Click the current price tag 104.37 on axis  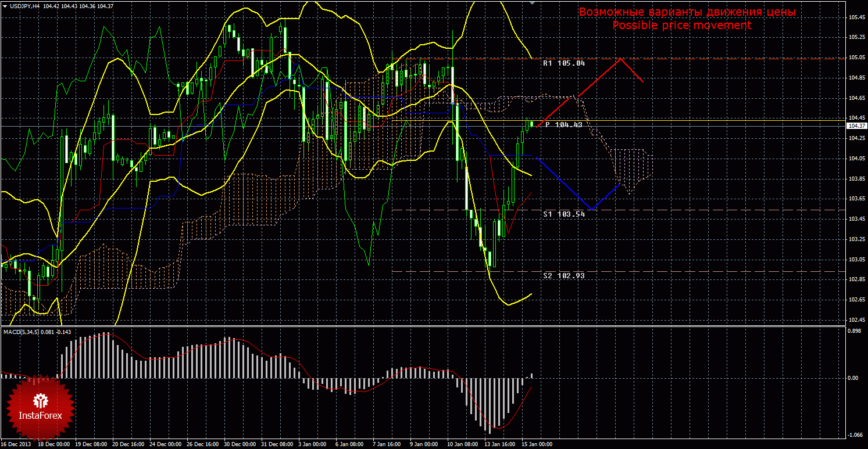click(855, 126)
